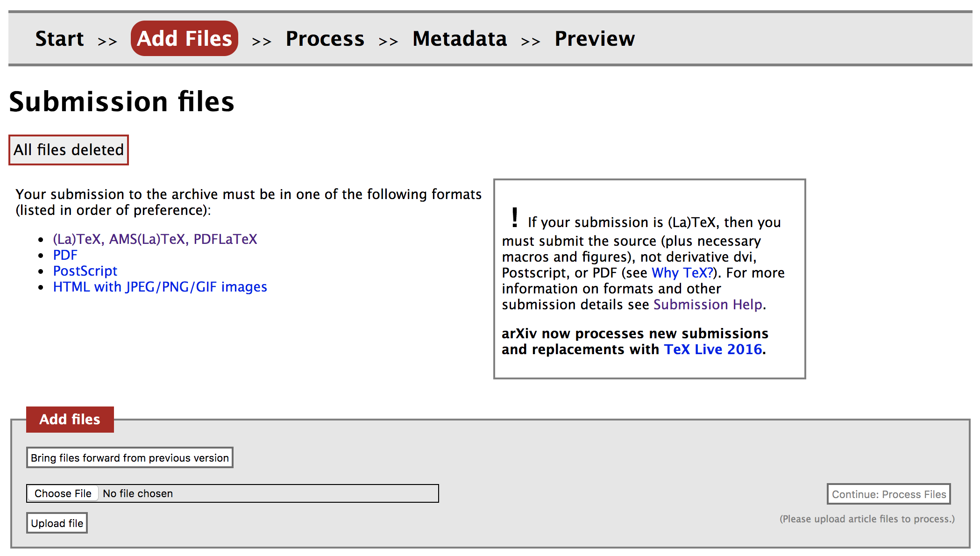Viewport: 980px width, 556px height.
Task: Click the Choose File button
Action: pyautogui.click(x=63, y=493)
